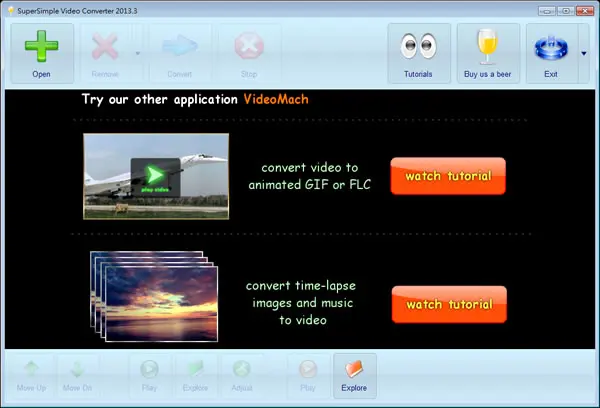Image resolution: width=600 pixels, height=408 pixels.
Task: Open Tutorials with the eyes icon
Action: [419, 53]
